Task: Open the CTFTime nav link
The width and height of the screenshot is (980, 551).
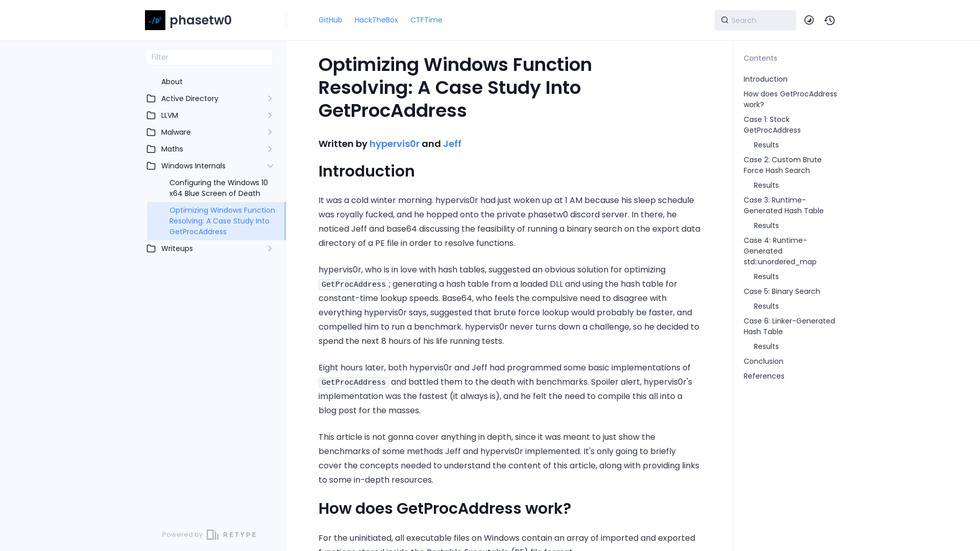Action: [426, 20]
